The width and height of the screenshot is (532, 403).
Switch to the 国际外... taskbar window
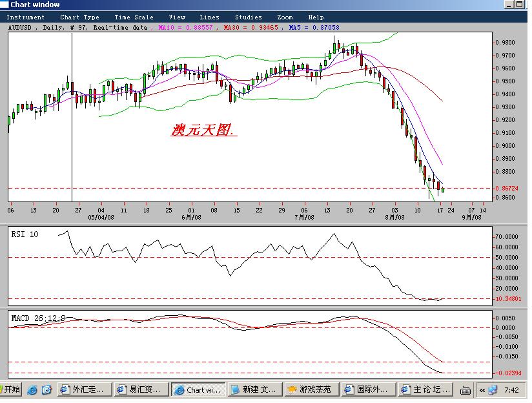click(369, 389)
